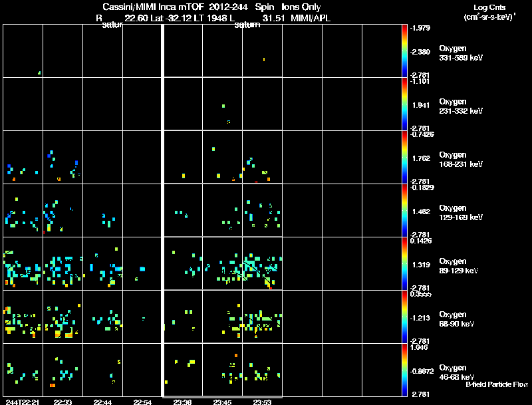Click the 22:33 time axis label
Screen dimensions: 532x405
[63, 402]
